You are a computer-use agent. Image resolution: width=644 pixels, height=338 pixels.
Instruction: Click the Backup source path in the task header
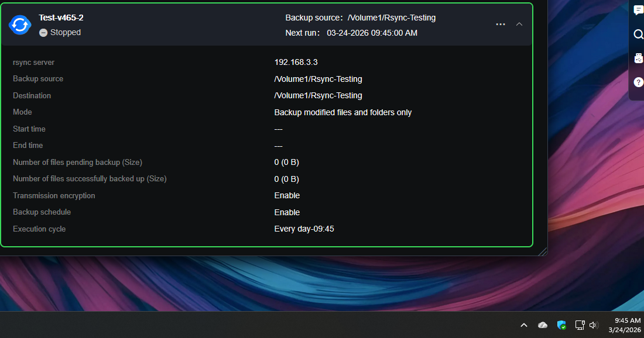pyautogui.click(x=392, y=18)
